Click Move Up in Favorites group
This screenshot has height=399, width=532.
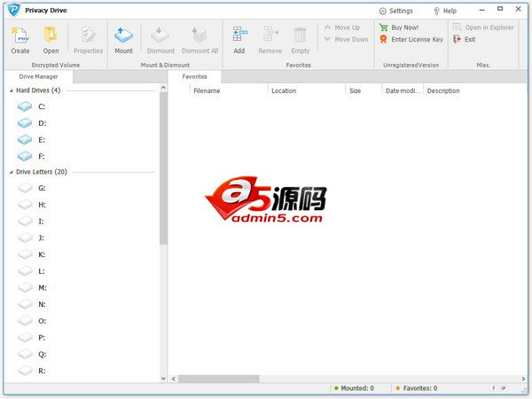(342, 27)
